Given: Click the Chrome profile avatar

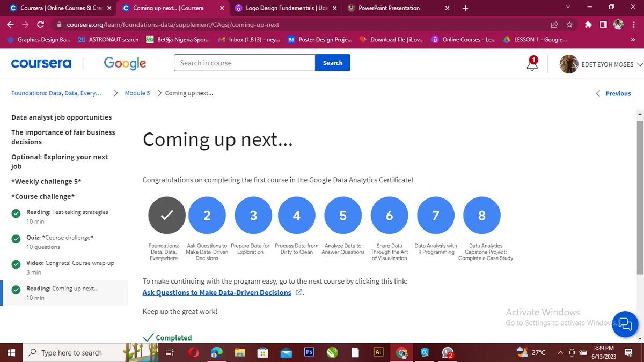Looking at the screenshot, I should [618, 25].
